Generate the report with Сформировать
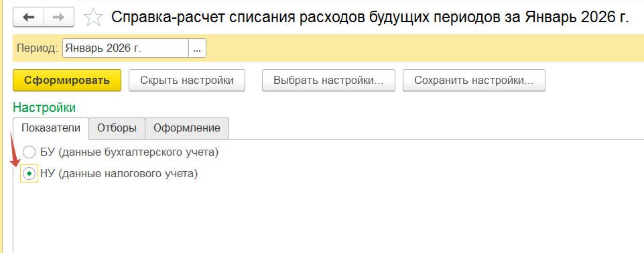The height and width of the screenshot is (253, 644). [67, 81]
